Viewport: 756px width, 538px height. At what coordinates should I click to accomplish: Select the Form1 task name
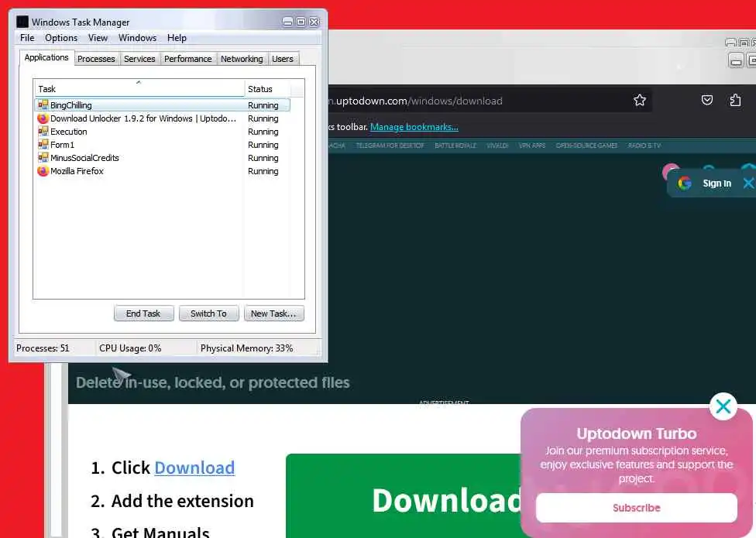62,145
